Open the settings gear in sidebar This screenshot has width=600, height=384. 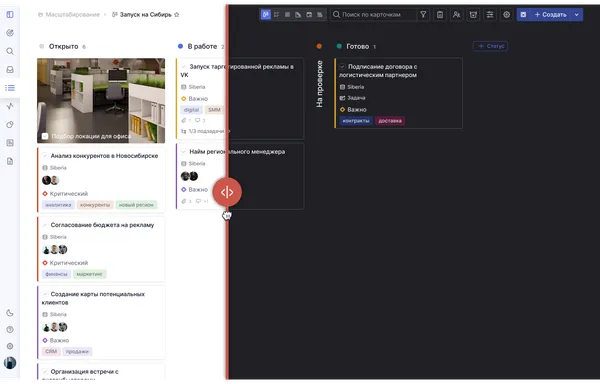(10, 346)
